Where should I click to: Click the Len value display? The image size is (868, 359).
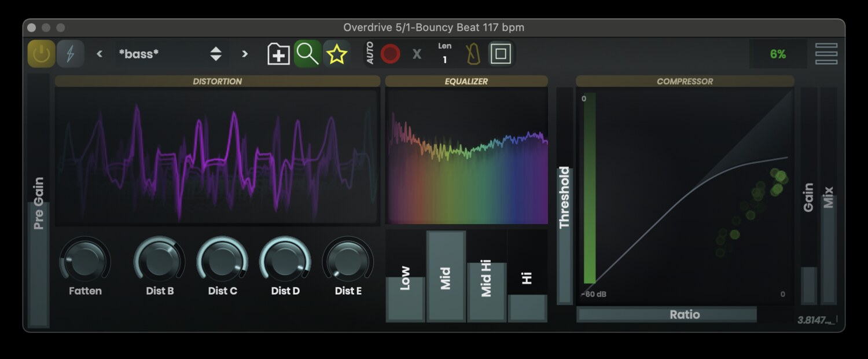click(x=444, y=54)
